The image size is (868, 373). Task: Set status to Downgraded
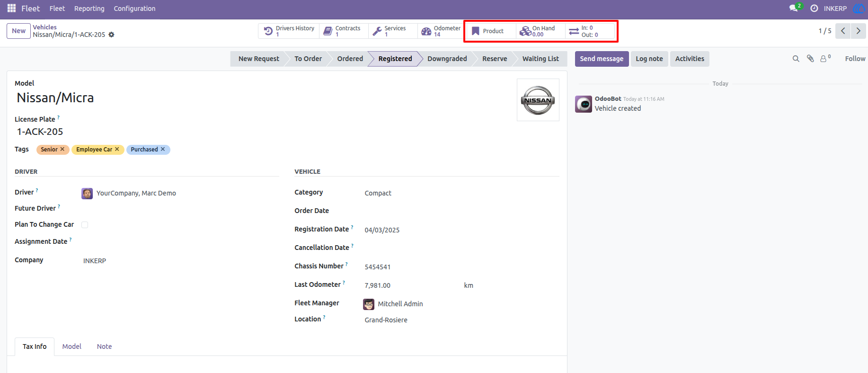point(447,59)
